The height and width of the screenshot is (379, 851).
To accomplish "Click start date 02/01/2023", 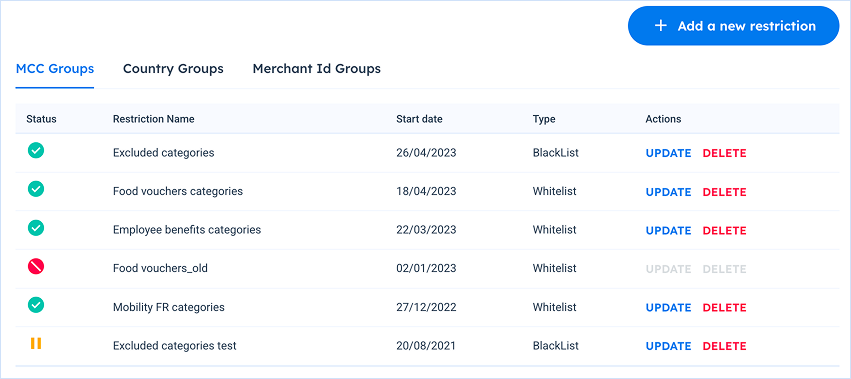I will click(x=426, y=268).
